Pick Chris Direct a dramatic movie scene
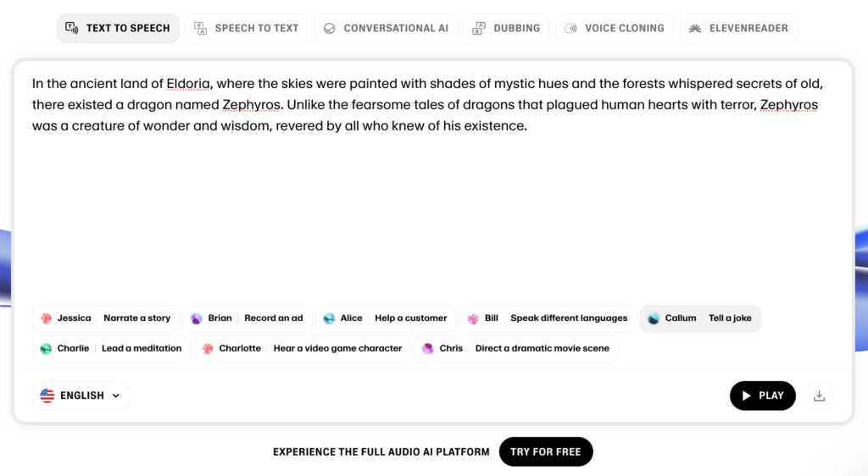868x476 pixels. tap(516, 348)
